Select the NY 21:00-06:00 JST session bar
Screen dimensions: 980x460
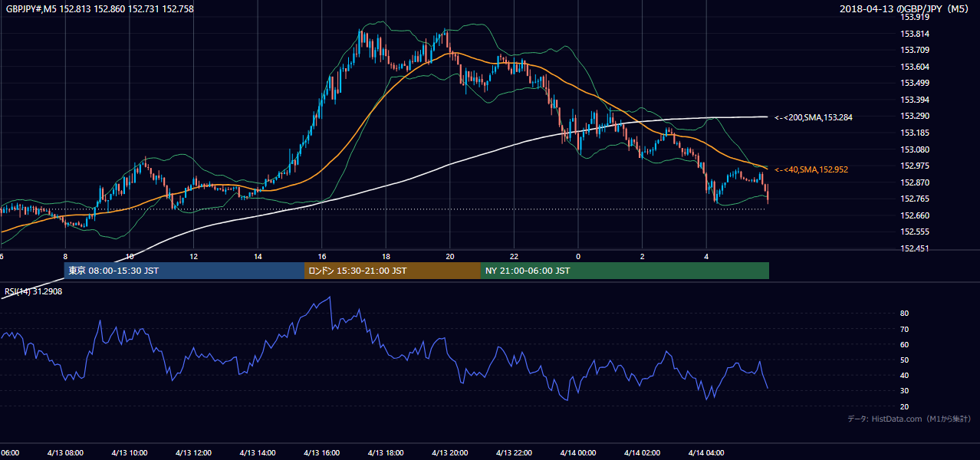click(624, 271)
